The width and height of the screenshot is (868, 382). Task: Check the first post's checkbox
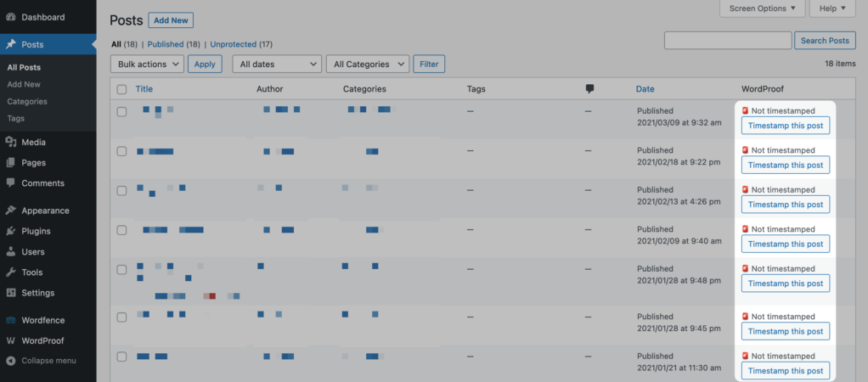coord(121,111)
